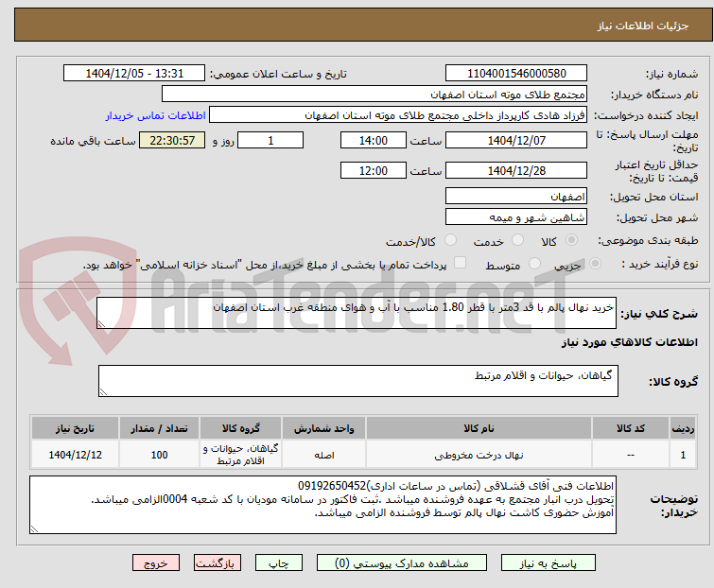The image size is (714, 588).
Task: Open مشاهده مدارک پیوستی (0) button
Action: pyautogui.click(x=402, y=563)
